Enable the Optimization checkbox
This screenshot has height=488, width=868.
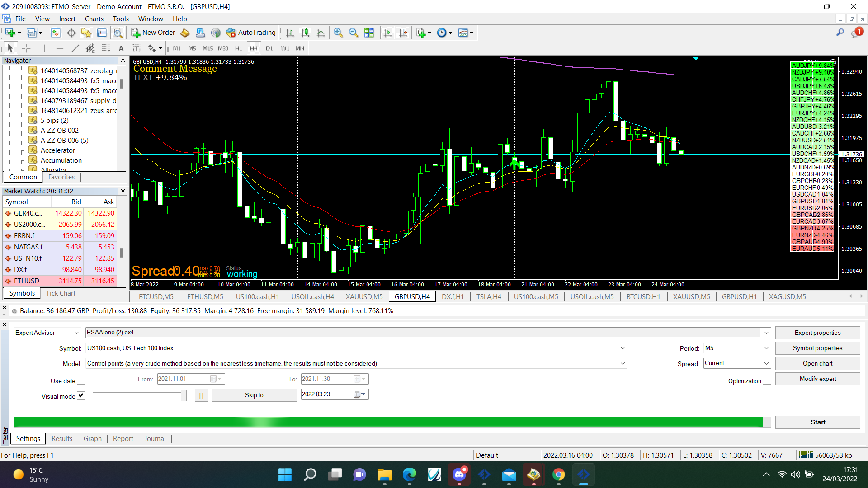tap(767, 380)
